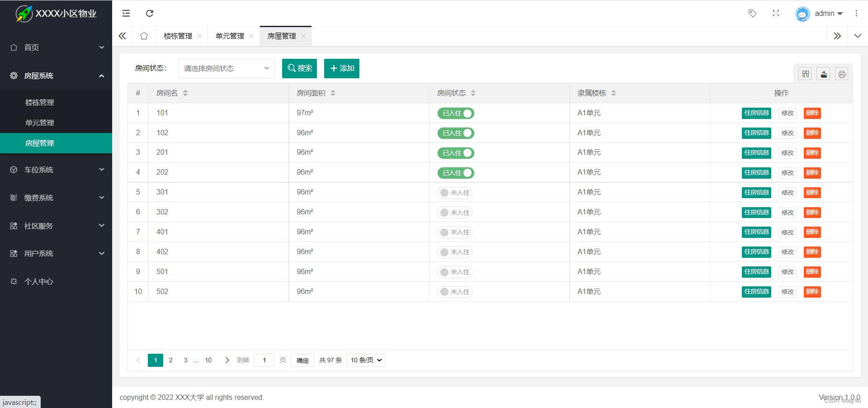Viewport: 868px width, 408px height.
Task: Expand the 社区服务 sidebar menu
Action: click(x=56, y=226)
